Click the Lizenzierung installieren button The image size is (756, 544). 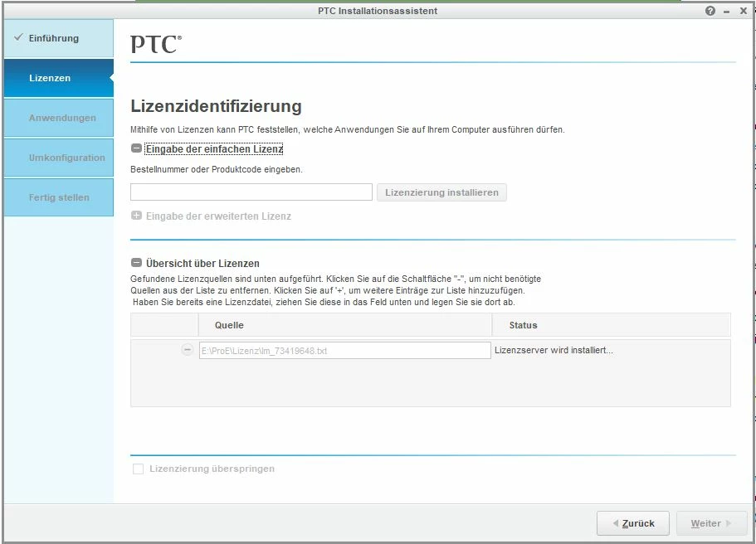pos(441,192)
